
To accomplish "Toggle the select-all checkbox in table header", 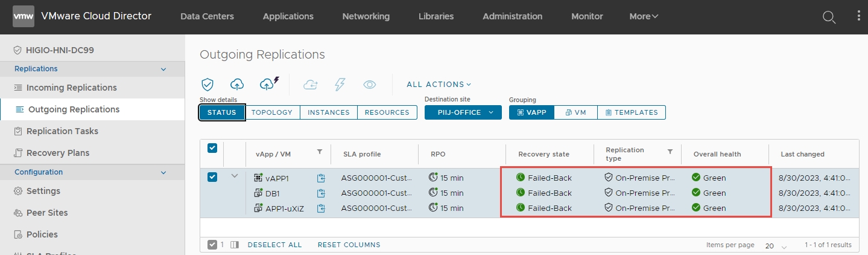I will point(212,149).
